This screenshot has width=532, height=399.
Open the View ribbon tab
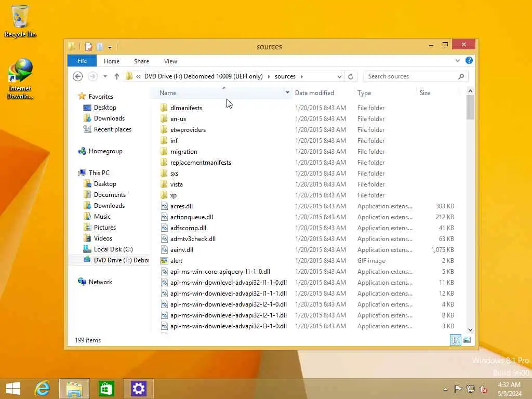coord(170,61)
